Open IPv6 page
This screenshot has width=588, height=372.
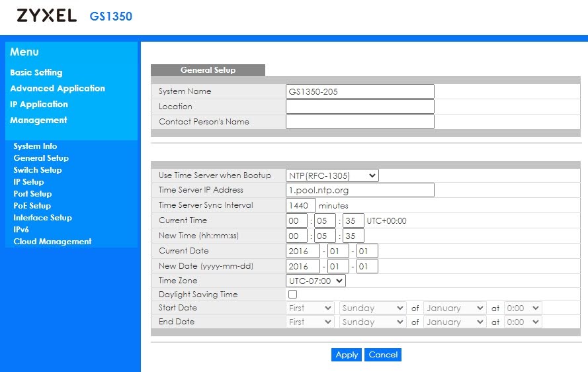pyautogui.click(x=21, y=230)
